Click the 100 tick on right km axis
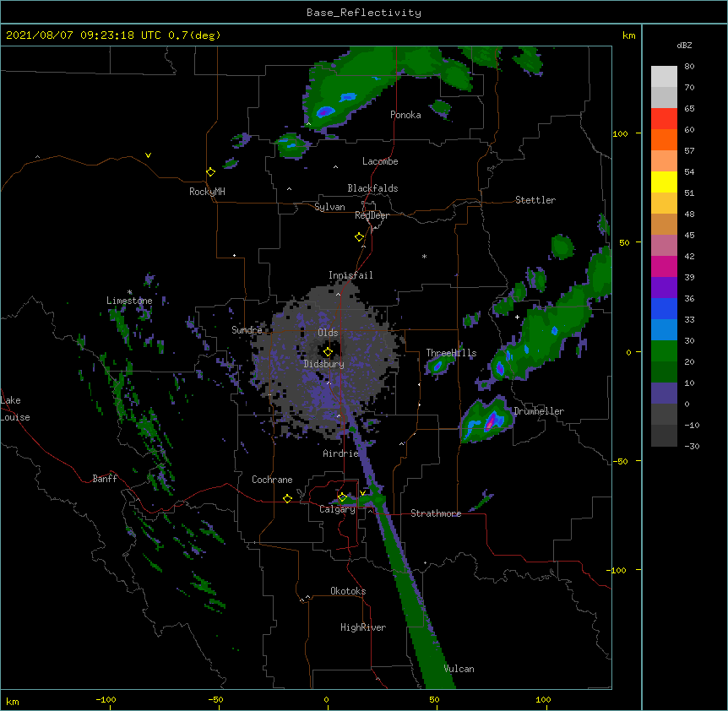 click(x=620, y=133)
